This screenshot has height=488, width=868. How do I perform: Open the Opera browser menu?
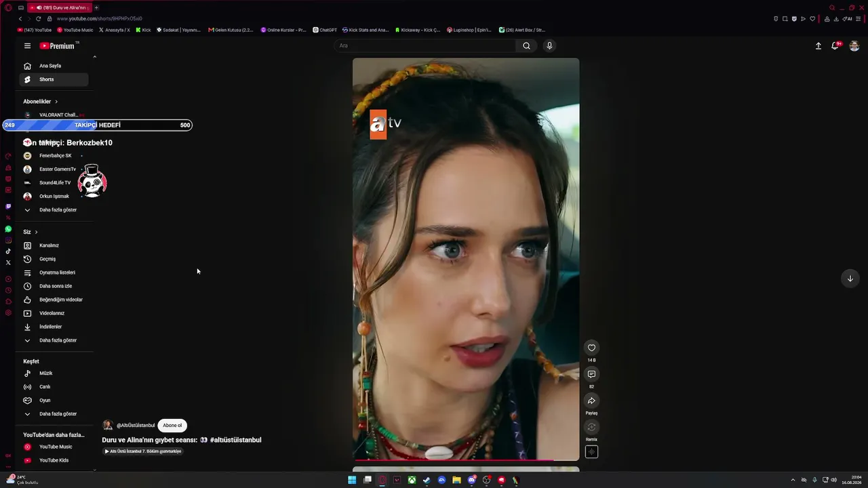click(8, 7)
